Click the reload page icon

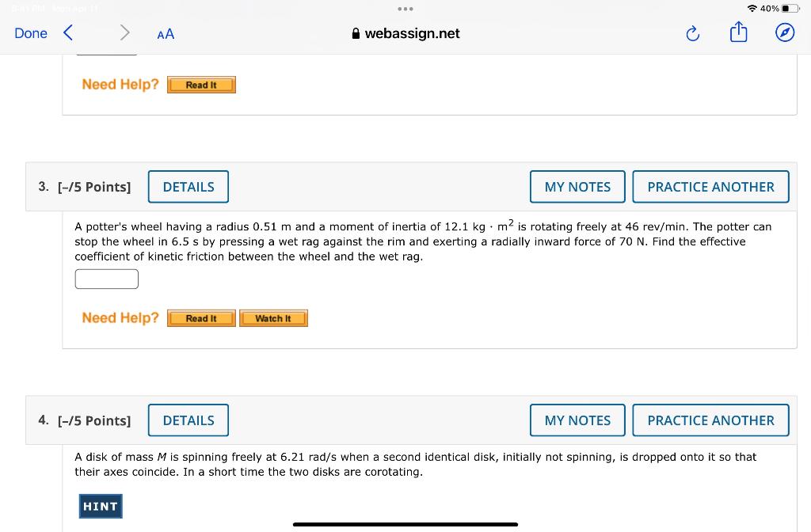pos(692,33)
